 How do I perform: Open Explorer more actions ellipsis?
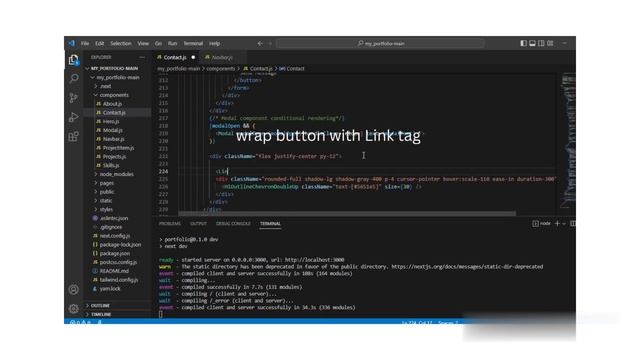click(142, 57)
